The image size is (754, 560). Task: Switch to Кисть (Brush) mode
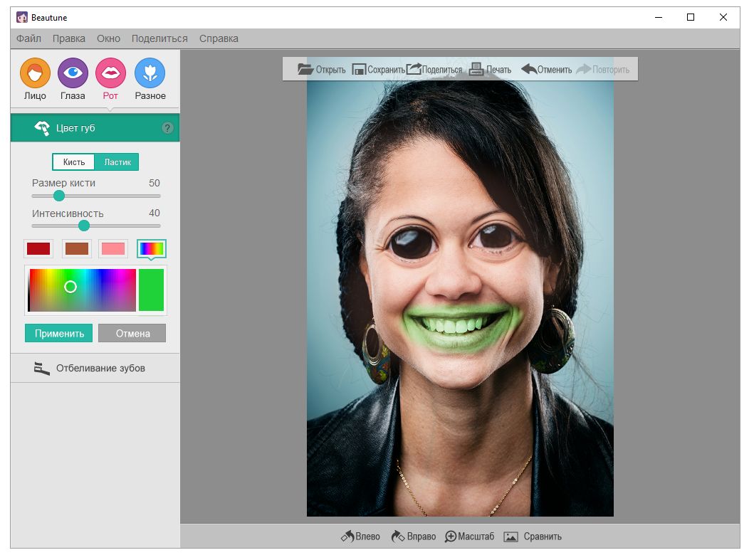pyautogui.click(x=74, y=162)
